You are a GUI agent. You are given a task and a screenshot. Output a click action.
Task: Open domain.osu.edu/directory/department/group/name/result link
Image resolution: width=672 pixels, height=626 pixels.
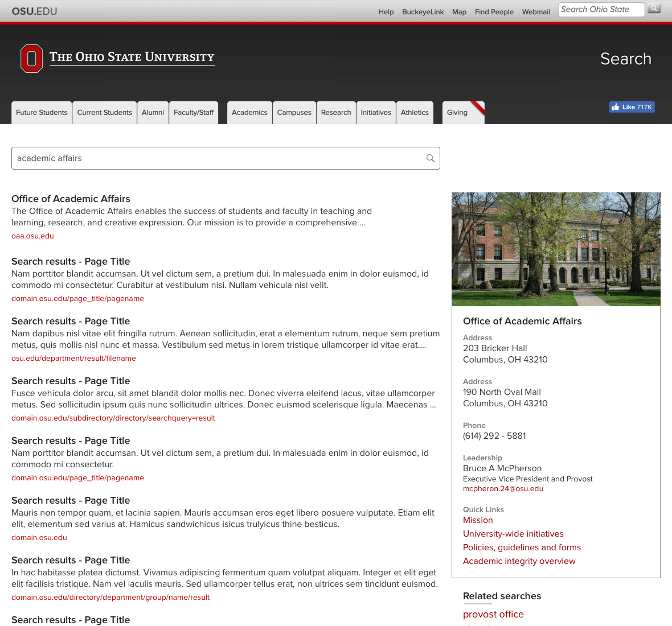point(110,598)
